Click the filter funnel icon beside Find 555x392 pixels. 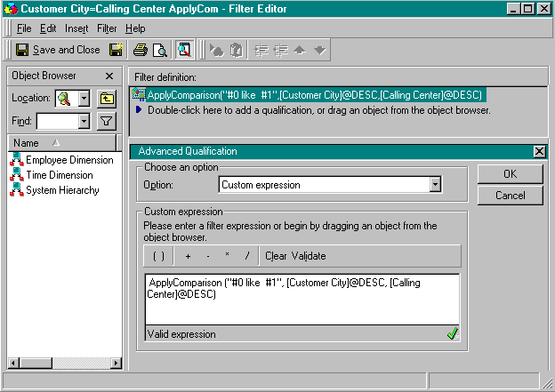[107, 121]
